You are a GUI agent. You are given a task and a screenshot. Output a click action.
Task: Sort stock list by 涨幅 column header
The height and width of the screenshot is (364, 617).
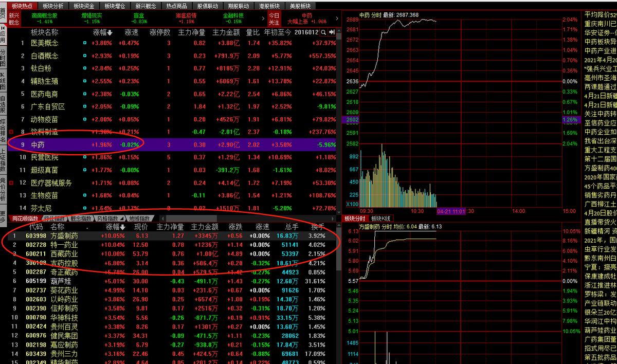[x=116, y=227]
